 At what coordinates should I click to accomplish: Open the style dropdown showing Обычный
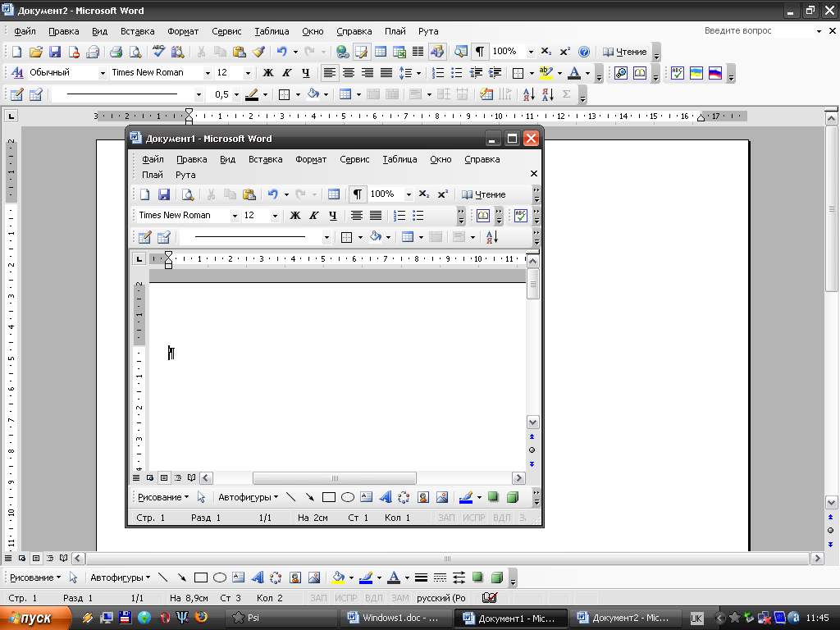pos(103,73)
